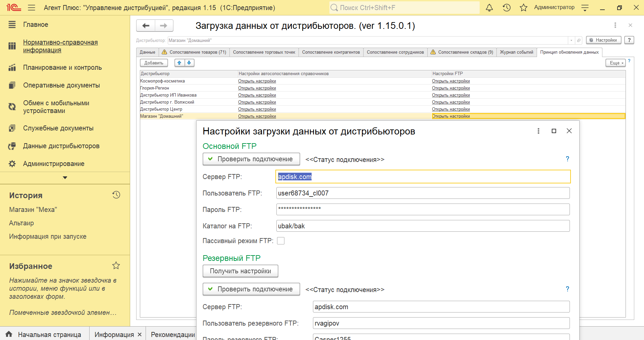Toggle Пассивный режим FTP checkbox
644x340 pixels.
pyautogui.click(x=281, y=241)
